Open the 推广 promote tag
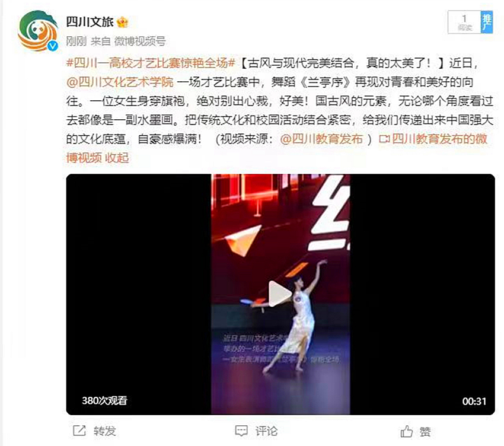 click(487, 22)
